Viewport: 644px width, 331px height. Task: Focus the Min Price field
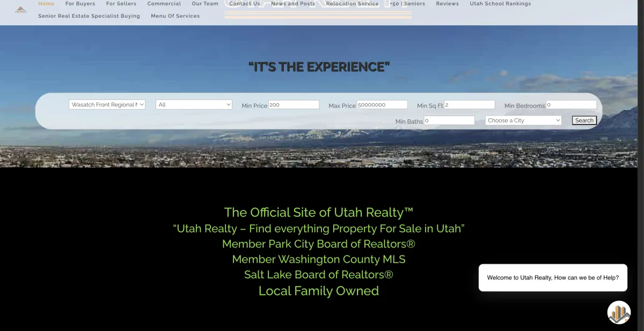click(x=294, y=105)
